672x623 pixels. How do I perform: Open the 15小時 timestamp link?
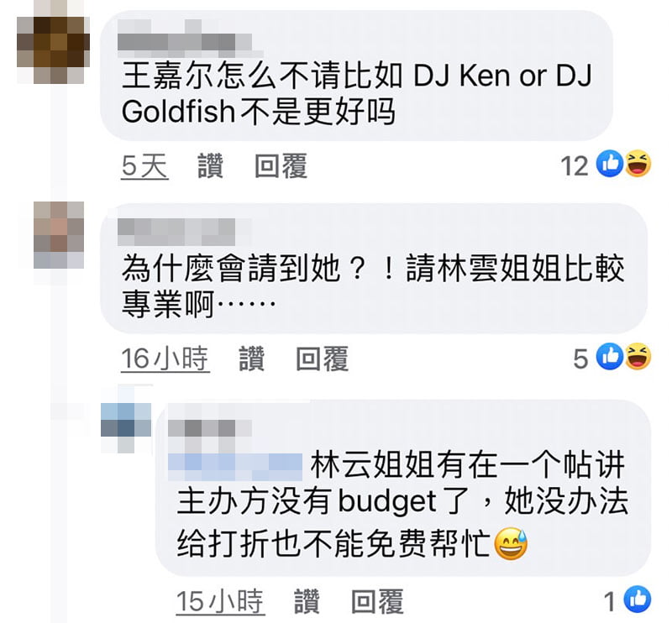point(220,601)
